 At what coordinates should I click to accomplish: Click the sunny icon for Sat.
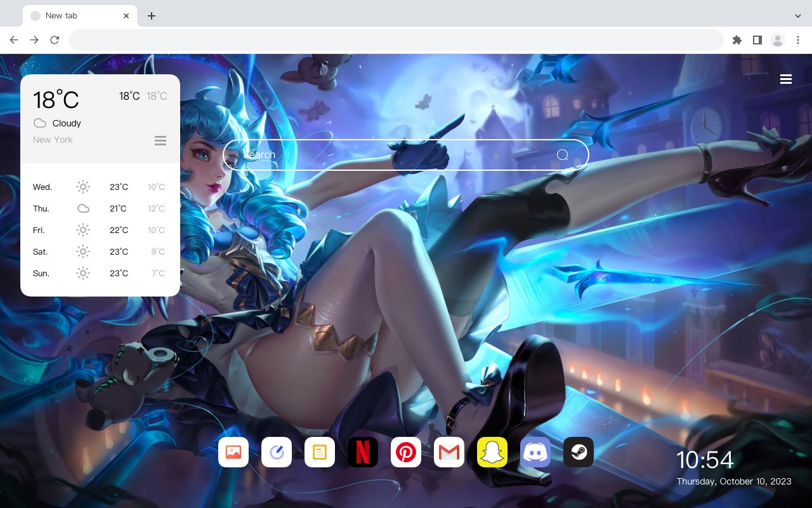click(83, 251)
